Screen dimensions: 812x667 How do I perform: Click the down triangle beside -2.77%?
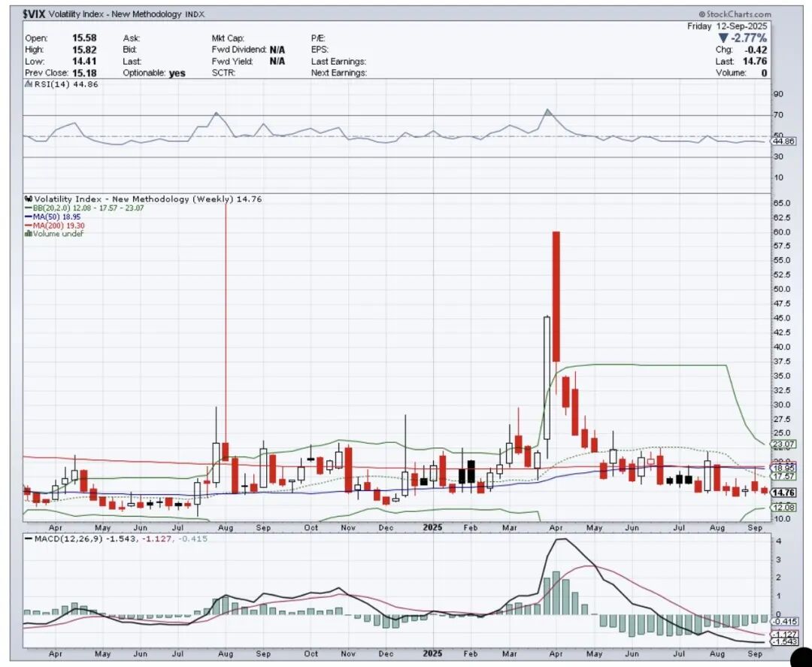pos(723,38)
